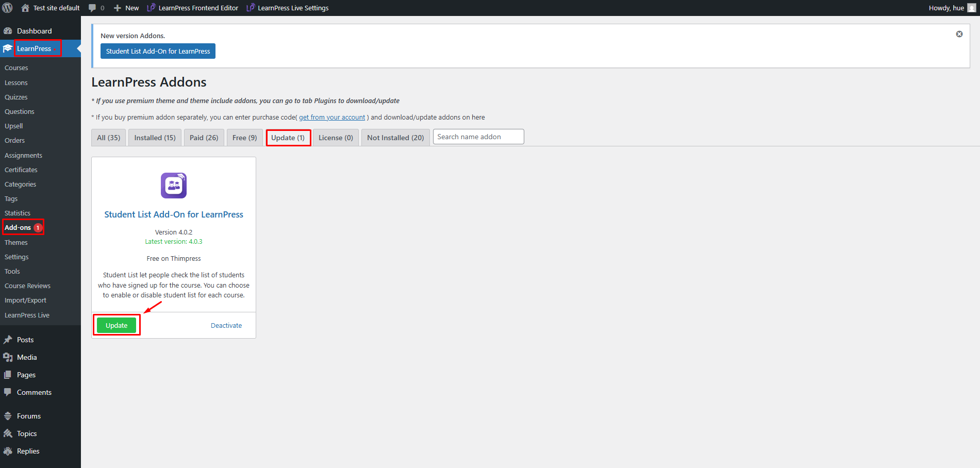
Task: Click the Posts pushpin icon
Action: (8, 340)
